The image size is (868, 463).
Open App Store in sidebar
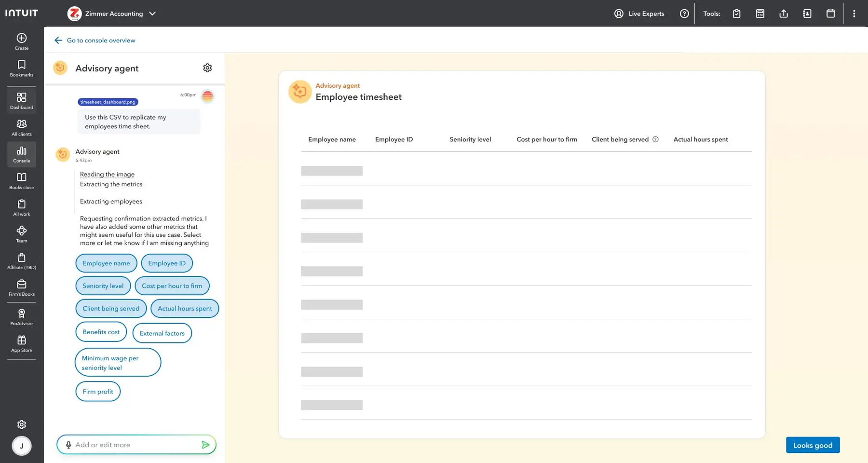(x=22, y=344)
